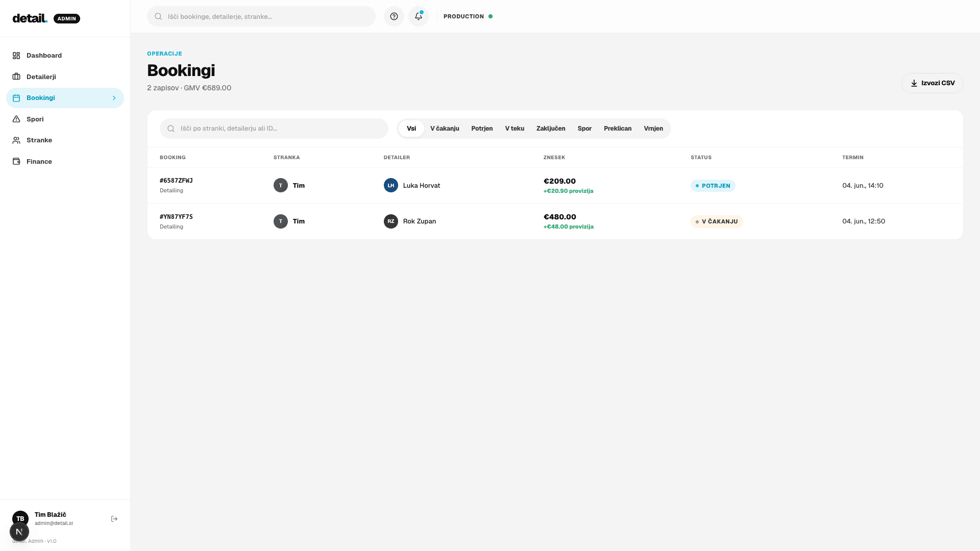Click download icon on Izvozi CSV
980x551 pixels.
pyautogui.click(x=914, y=83)
